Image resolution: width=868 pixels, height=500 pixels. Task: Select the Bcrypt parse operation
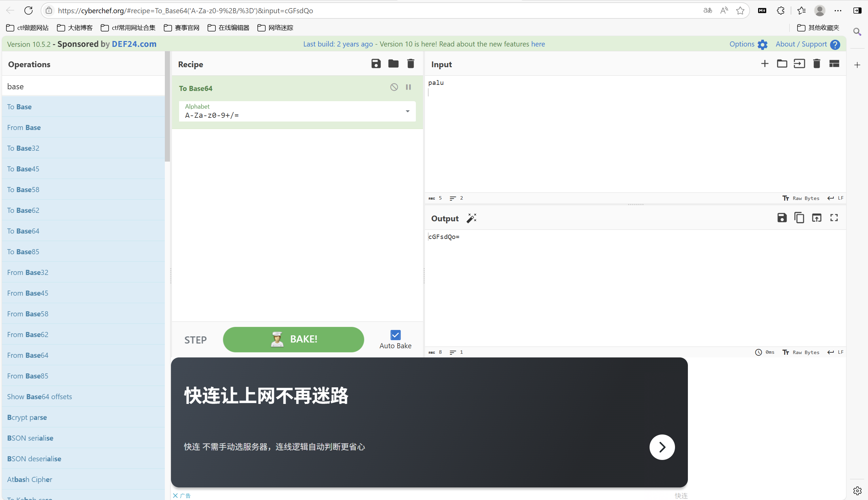tap(83, 417)
